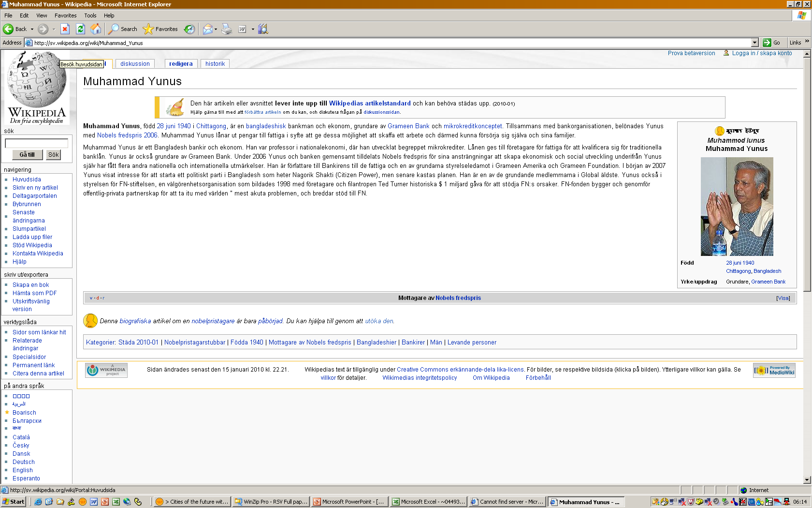
Task: Open the Tools menu
Action: point(90,15)
